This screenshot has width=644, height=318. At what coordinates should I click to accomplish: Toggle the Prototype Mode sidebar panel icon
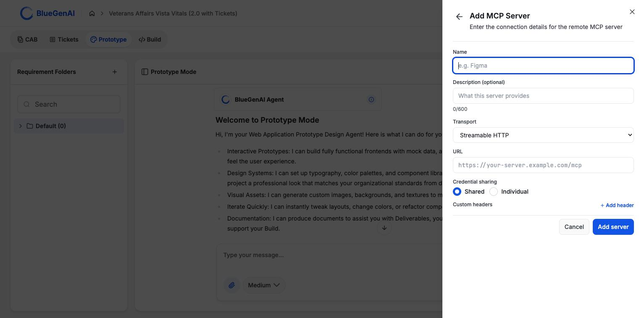145,72
